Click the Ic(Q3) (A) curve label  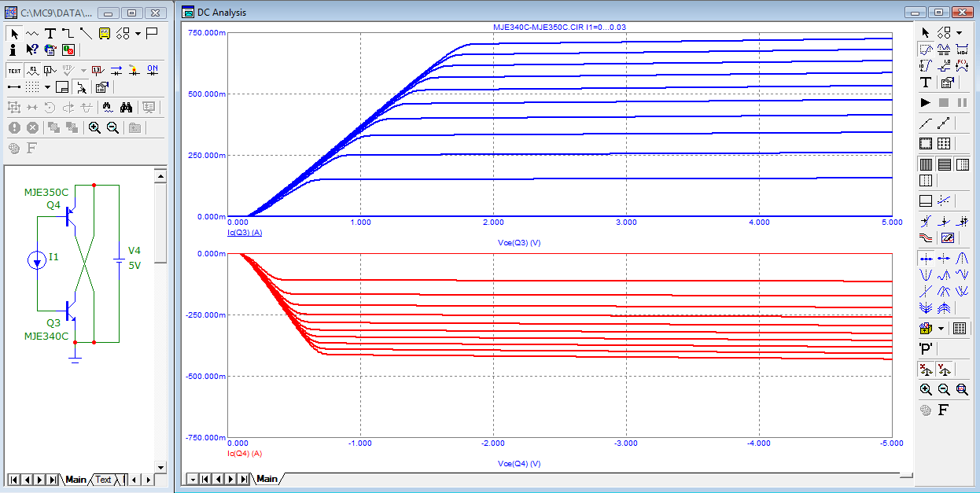(x=245, y=233)
